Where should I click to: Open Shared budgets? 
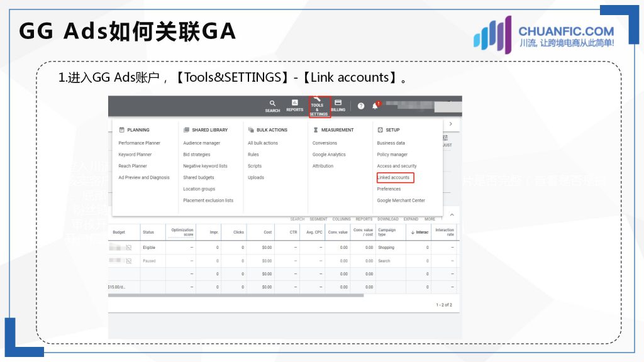[x=199, y=177]
